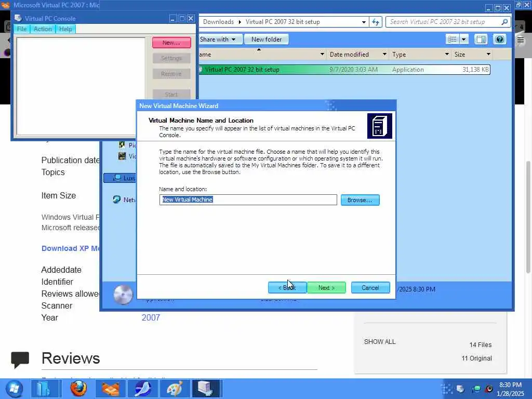
Task: Click the Next > button
Action: (326, 288)
